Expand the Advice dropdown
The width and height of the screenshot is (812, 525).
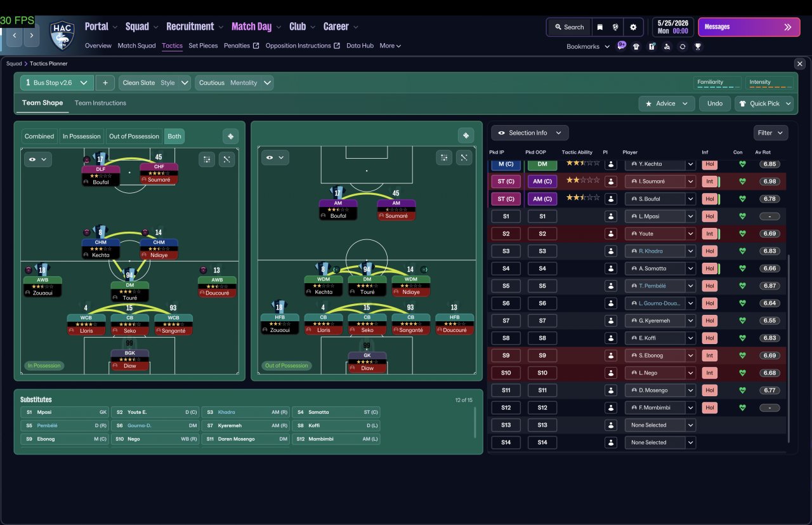667,103
